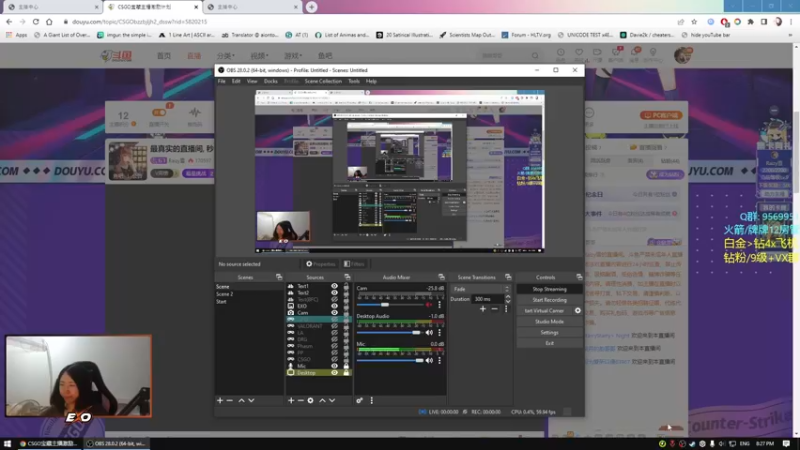Move the selected source down in Sources

coord(332,401)
